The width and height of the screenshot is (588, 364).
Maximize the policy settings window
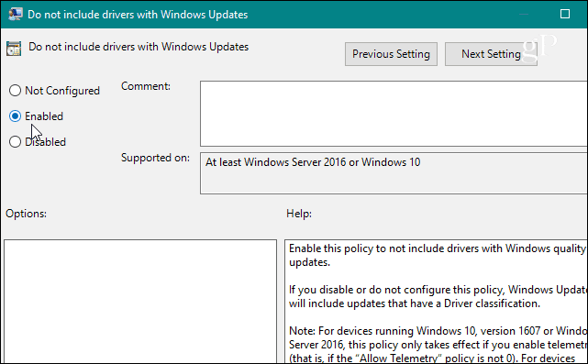[x=565, y=15]
